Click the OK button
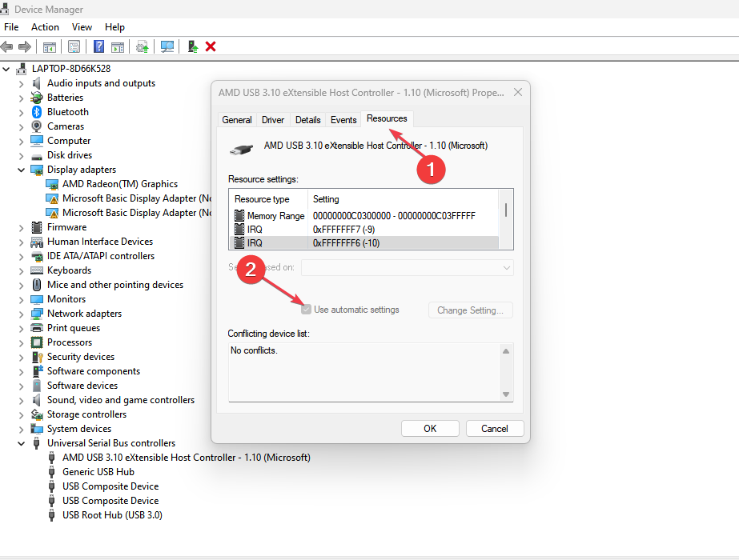Image resolution: width=739 pixels, height=560 pixels. (430, 429)
